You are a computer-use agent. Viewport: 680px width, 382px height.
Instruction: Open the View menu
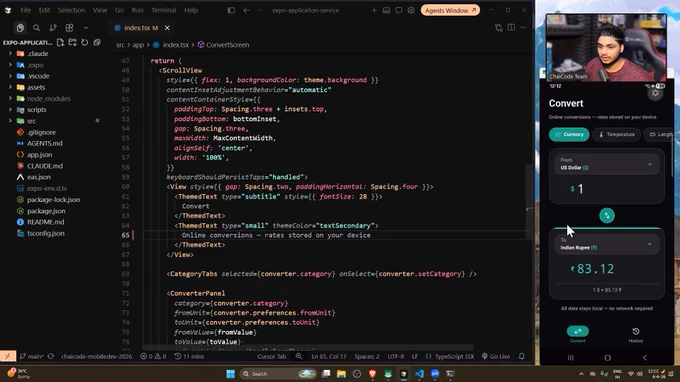(100, 10)
